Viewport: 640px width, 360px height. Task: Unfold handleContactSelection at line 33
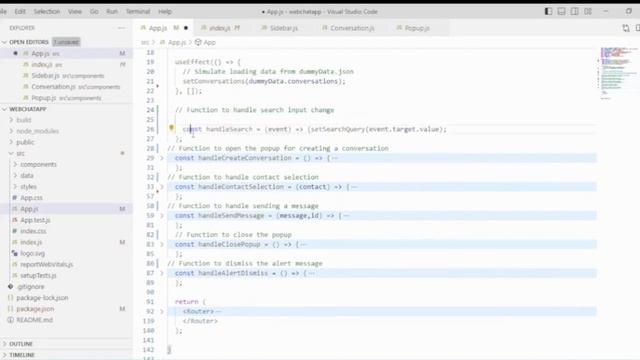162,187
